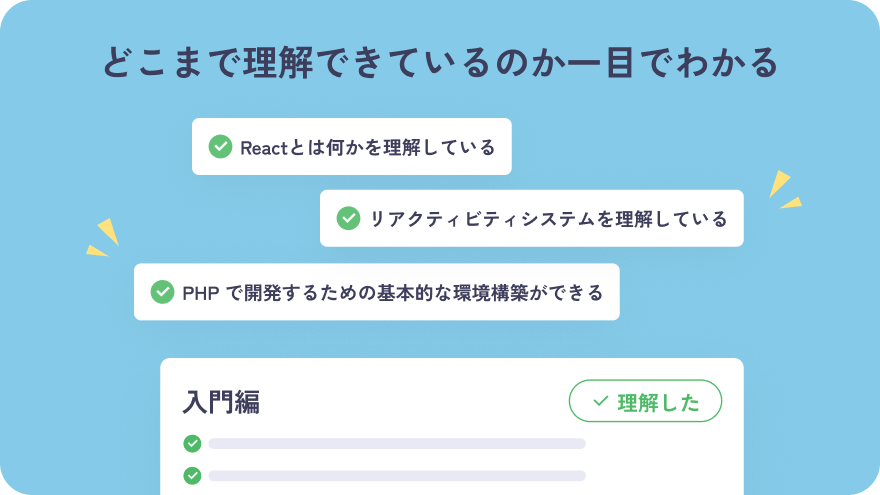
Task: Click the checkmark inside the 理解した button
Action: [x=600, y=402]
